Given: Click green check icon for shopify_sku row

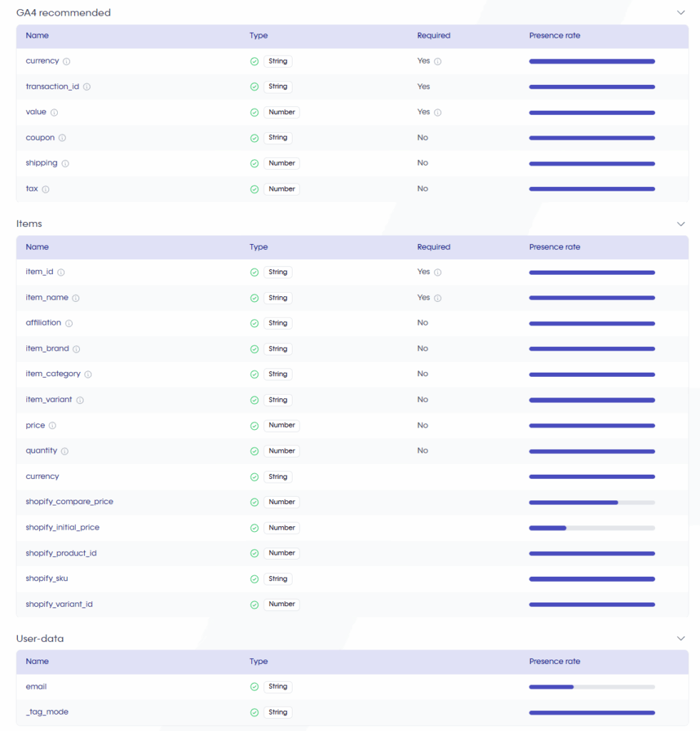Looking at the screenshot, I should [255, 579].
